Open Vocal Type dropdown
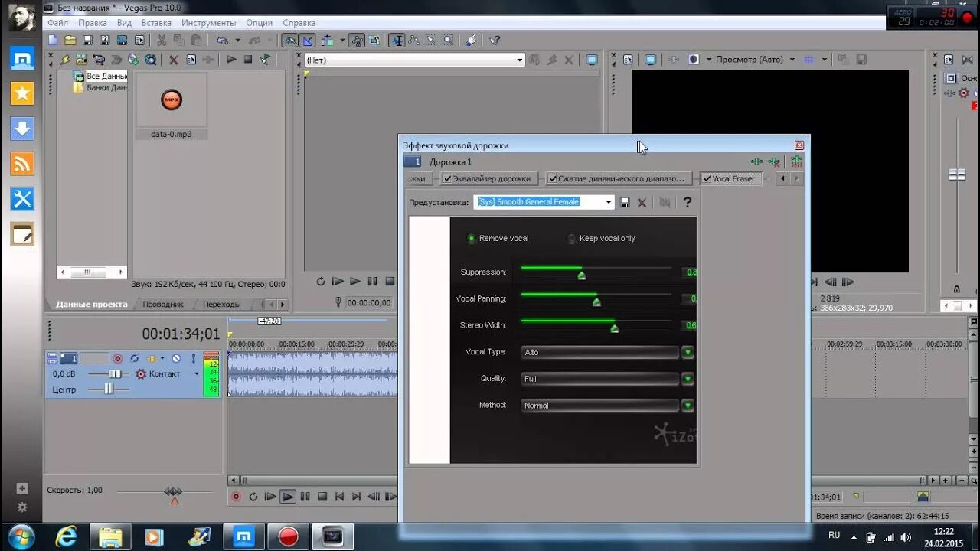Viewport: 980px width, 551px height. [x=688, y=352]
